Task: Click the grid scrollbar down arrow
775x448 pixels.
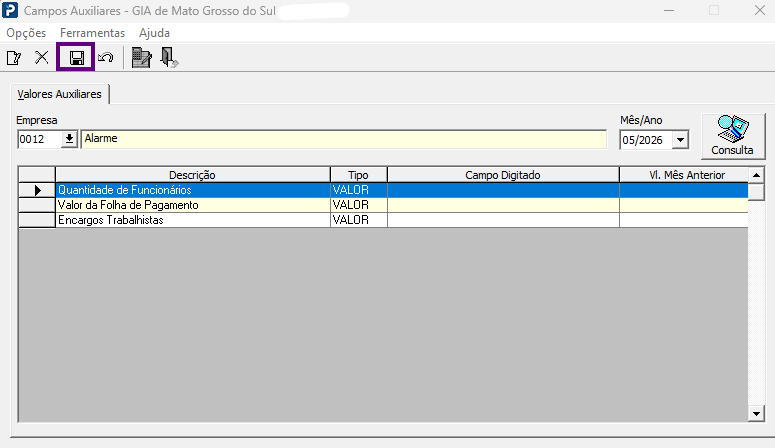Action: (756, 413)
